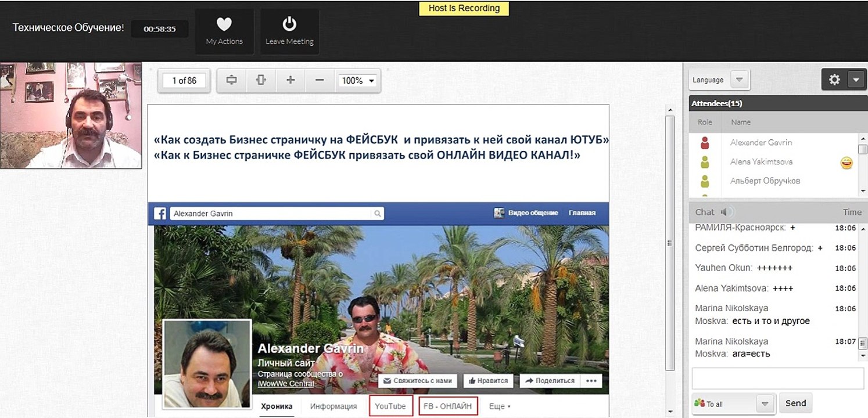Open the To all recipient dropdown
The image size is (868, 418).
click(765, 403)
